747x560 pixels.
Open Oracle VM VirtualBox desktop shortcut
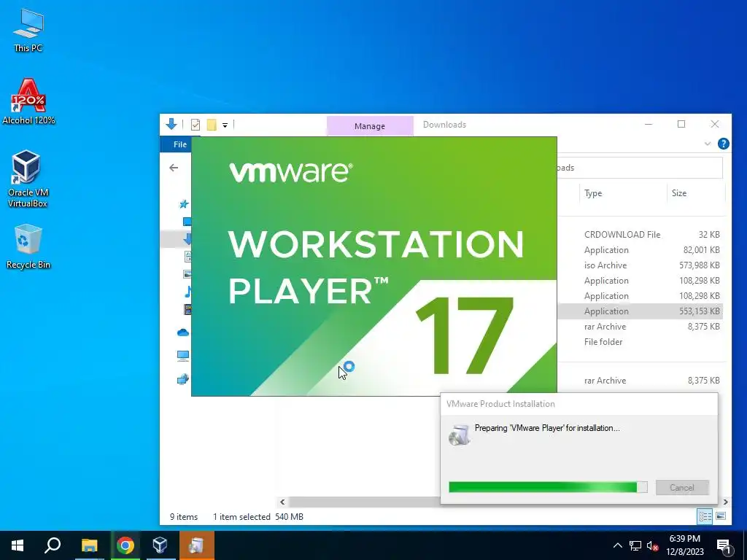point(27,179)
